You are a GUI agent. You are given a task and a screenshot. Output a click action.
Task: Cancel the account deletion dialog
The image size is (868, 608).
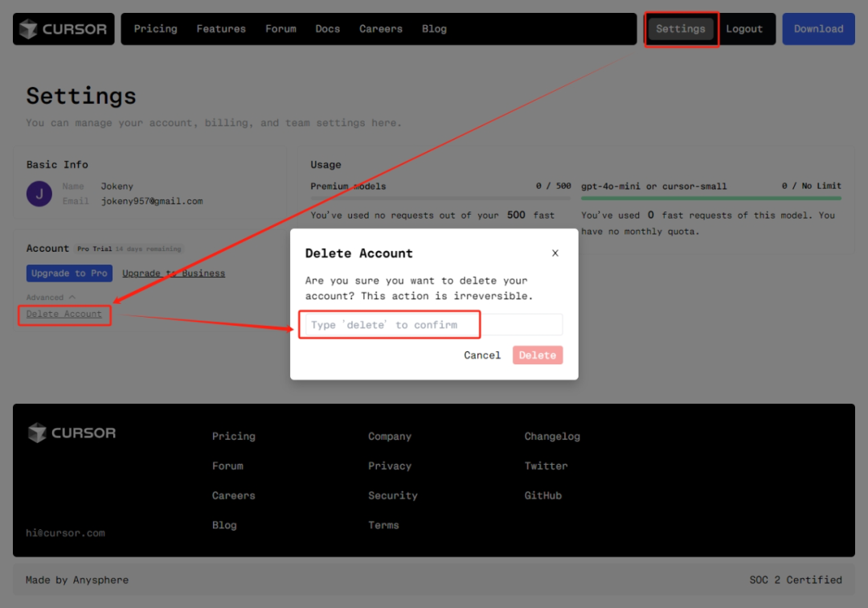pyautogui.click(x=481, y=355)
